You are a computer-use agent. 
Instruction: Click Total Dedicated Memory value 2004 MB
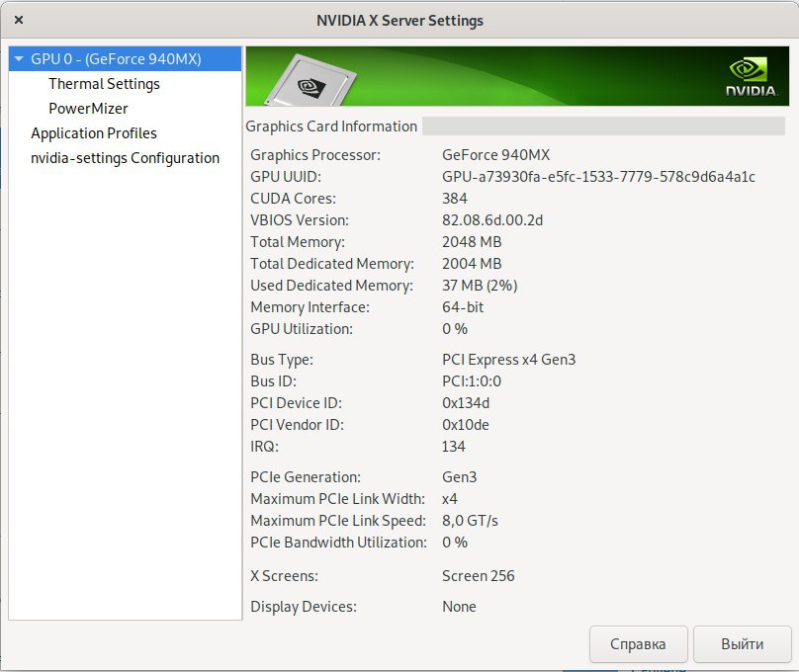[x=472, y=264]
